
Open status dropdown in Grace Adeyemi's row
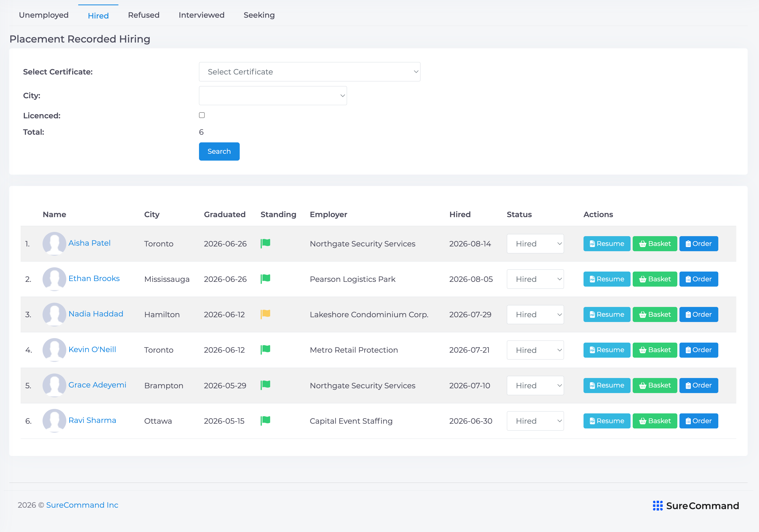click(535, 385)
